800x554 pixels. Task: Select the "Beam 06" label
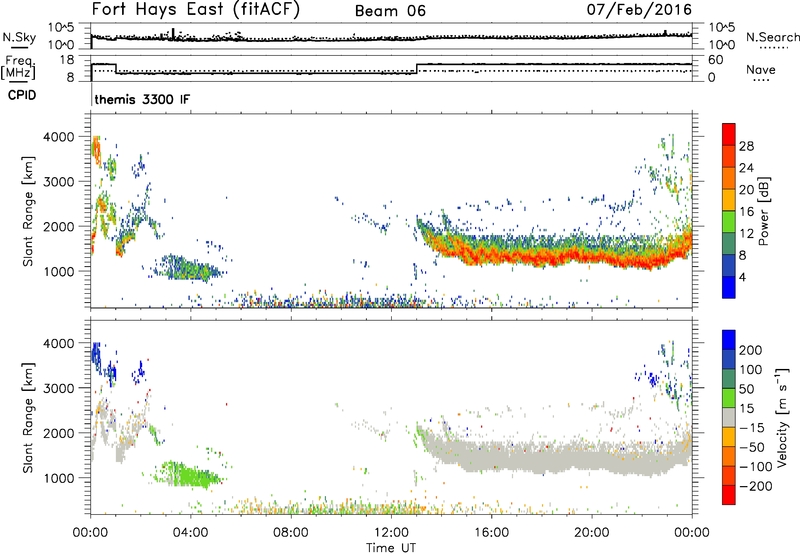[390, 11]
